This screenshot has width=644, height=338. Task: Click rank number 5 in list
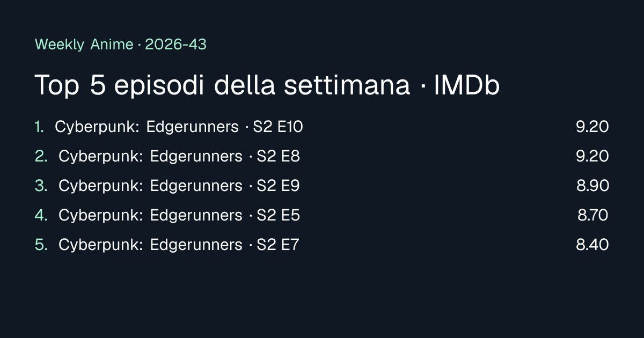pyautogui.click(x=41, y=245)
